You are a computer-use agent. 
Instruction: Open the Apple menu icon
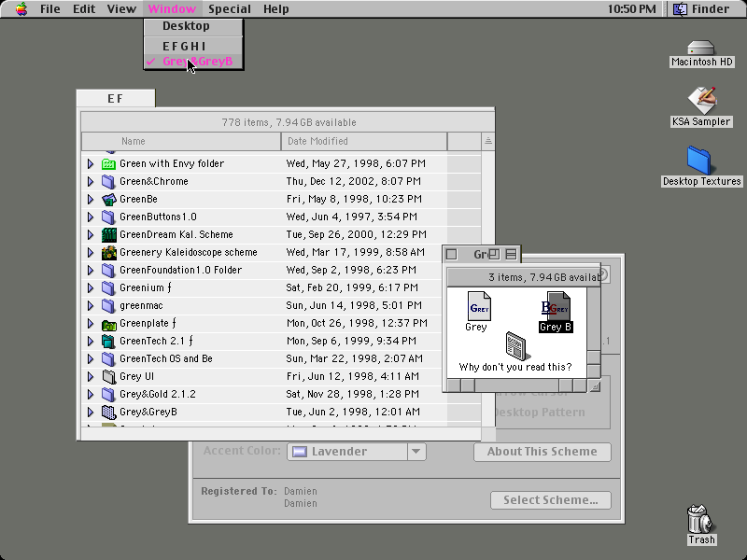[x=21, y=8]
